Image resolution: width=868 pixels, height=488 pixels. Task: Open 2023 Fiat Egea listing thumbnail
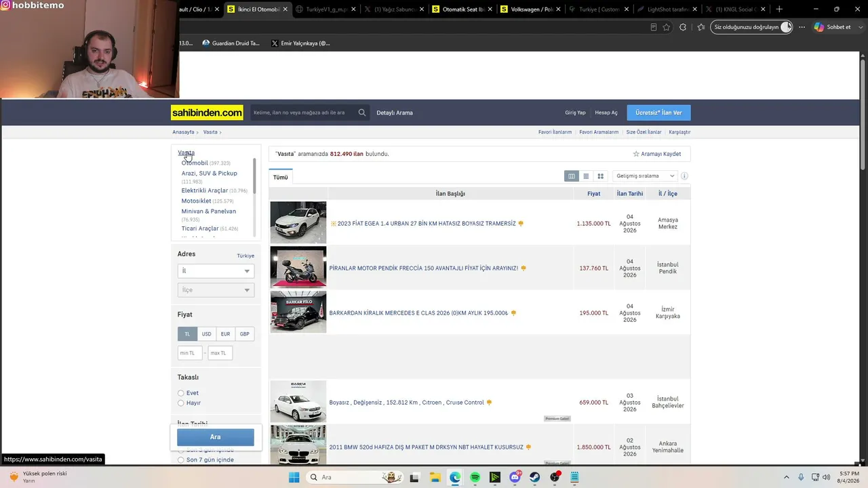298,222
